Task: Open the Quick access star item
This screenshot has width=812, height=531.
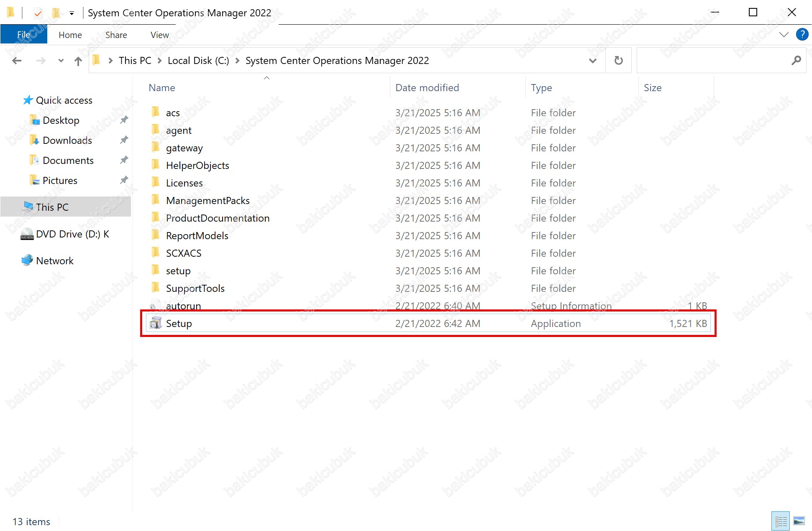Action: click(x=58, y=100)
